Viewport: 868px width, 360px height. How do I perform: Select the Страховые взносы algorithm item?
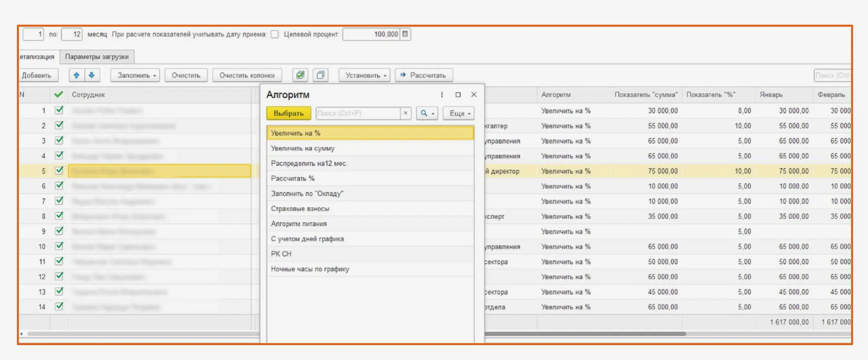[x=300, y=209]
